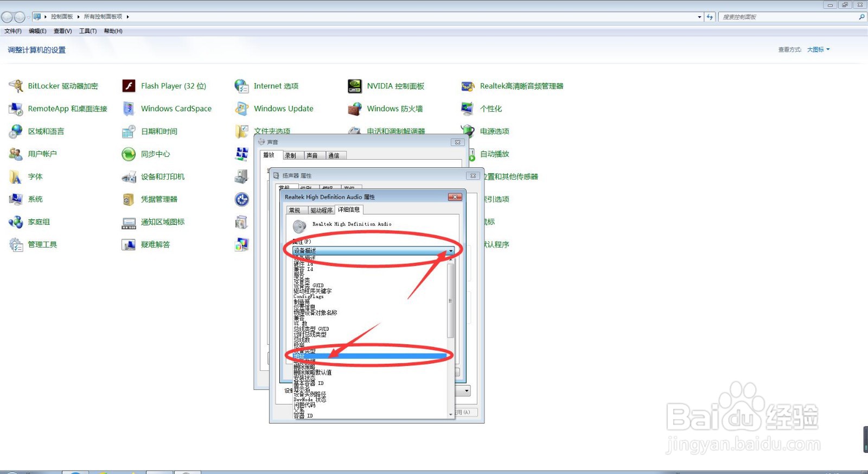Open 同步中心 item

[145, 154]
